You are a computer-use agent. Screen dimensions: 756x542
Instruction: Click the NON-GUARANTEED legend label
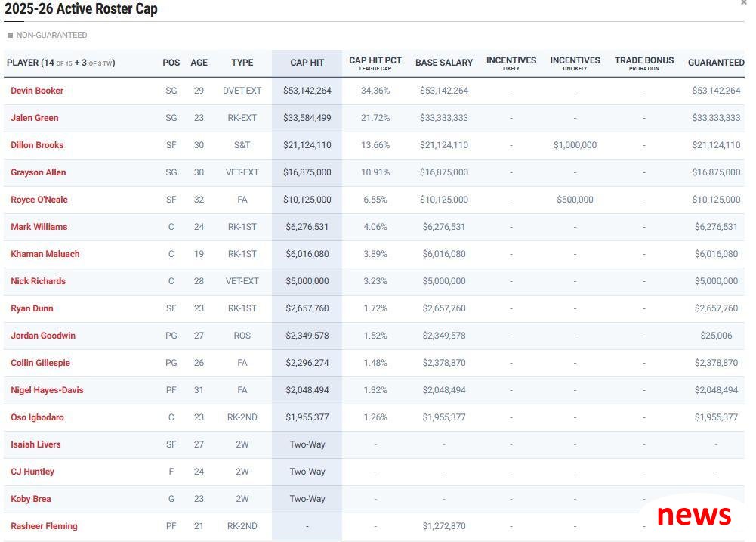[x=51, y=36]
